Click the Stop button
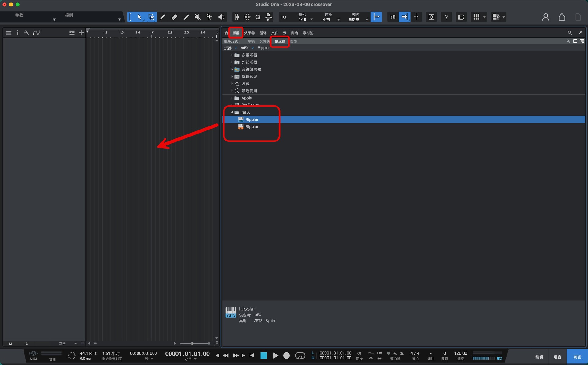This screenshot has width=588, height=365. pyautogui.click(x=263, y=356)
